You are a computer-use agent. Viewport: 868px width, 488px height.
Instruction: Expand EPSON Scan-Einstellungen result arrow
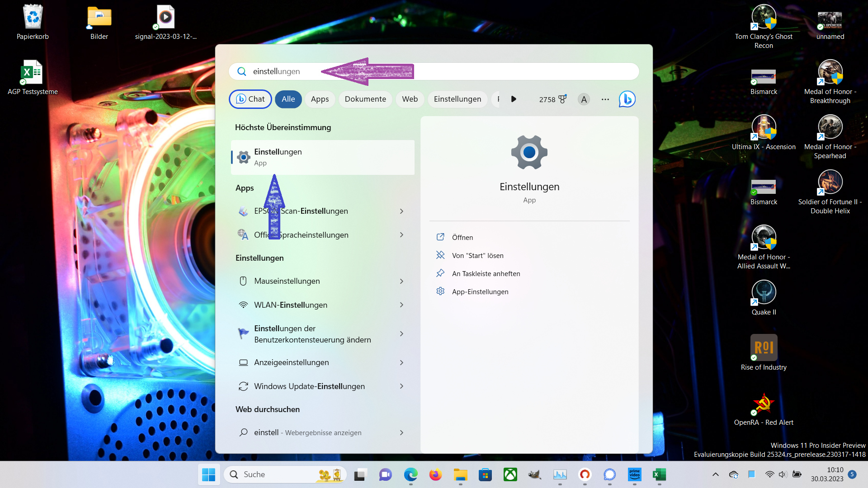(401, 211)
